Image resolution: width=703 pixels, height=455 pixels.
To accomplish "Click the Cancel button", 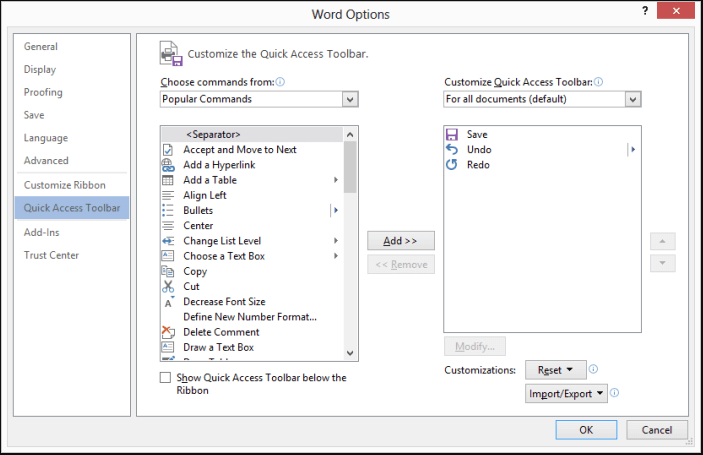I will (657, 430).
